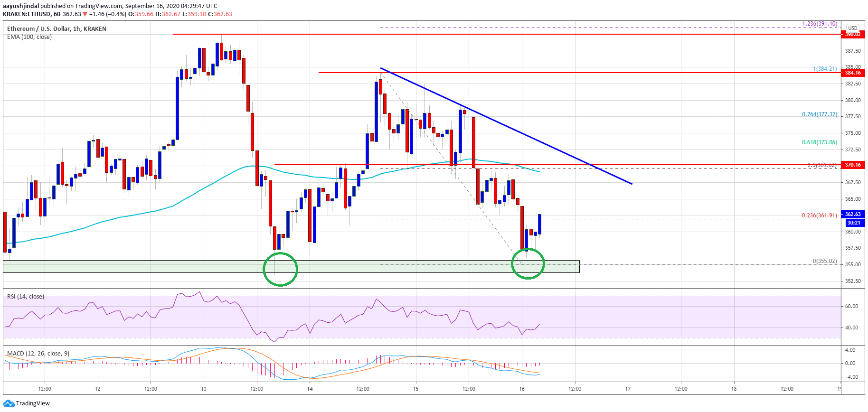This screenshot has height=412, width=868.
Task: Click the author name aayushjindal
Action: (x=21, y=6)
